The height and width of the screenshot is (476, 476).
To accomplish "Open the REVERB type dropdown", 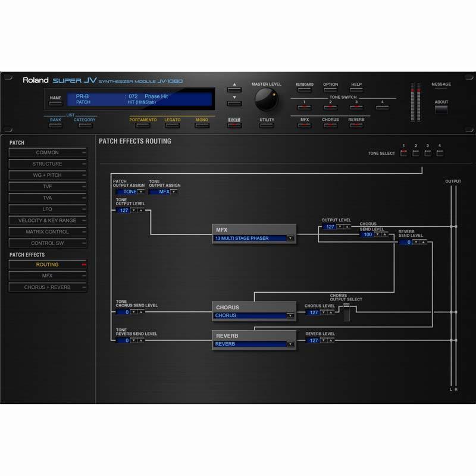I will click(x=253, y=343).
